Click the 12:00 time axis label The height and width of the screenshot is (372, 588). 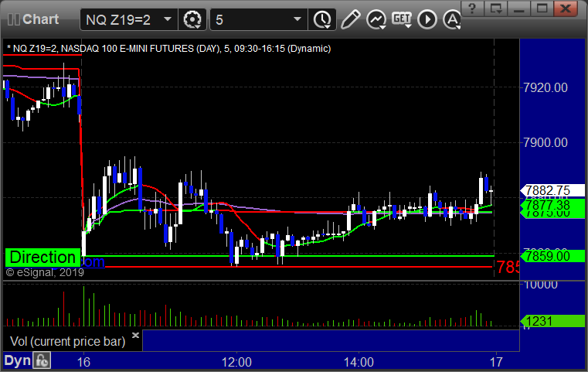236,362
